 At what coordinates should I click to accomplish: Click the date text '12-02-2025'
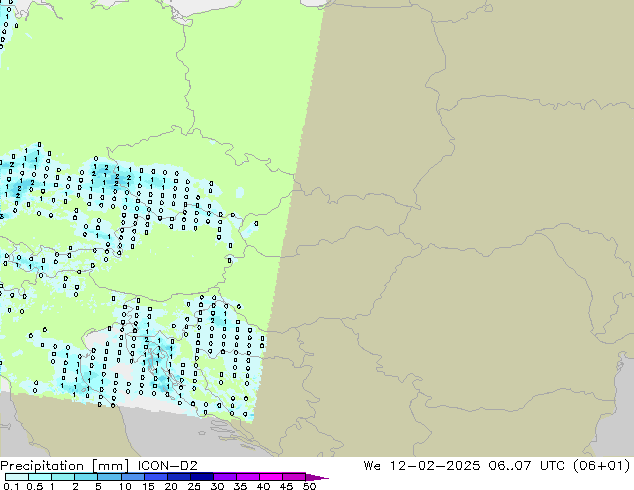(x=435, y=466)
